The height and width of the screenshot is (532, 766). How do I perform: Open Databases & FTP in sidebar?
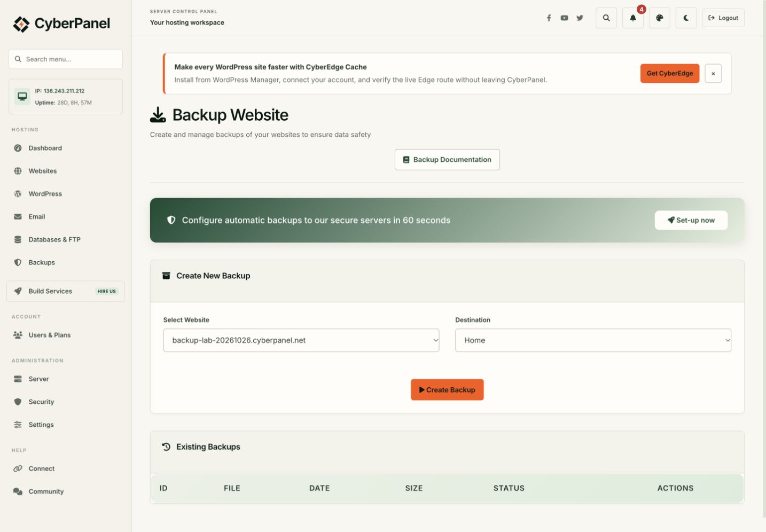click(x=66, y=240)
